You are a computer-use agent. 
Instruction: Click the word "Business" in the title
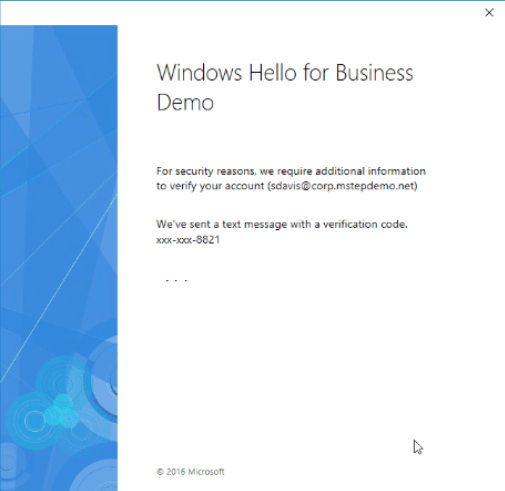click(374, 72)
